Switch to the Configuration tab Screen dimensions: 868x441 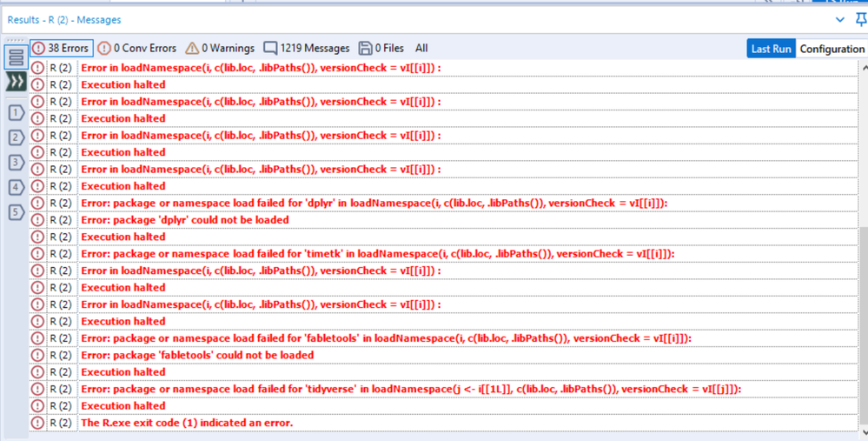(x=832, y=49)
